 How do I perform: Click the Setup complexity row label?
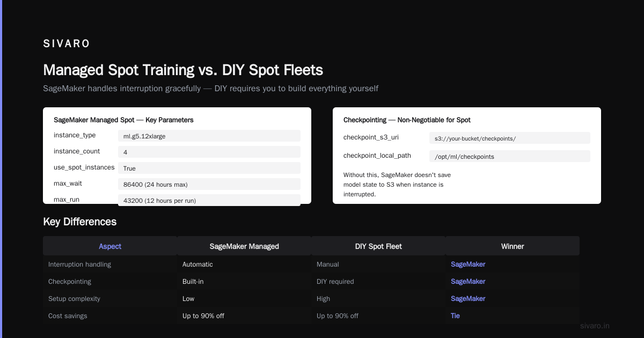pyautogui.click(x=74, y=298)
